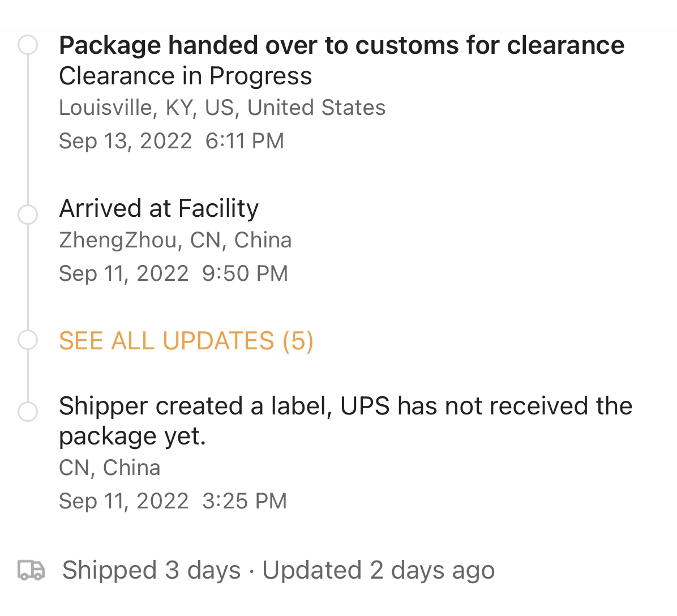Click the delivery truck icon

(x=31, y=570)
